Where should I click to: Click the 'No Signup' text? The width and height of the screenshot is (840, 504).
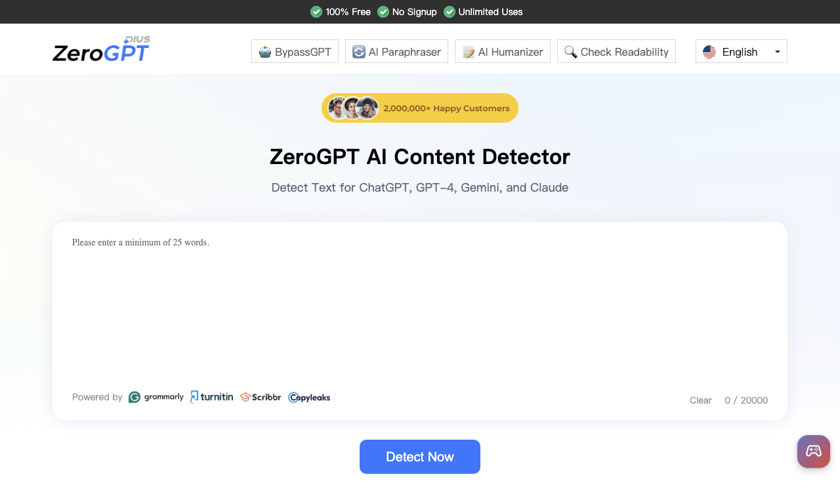[415, 12]
